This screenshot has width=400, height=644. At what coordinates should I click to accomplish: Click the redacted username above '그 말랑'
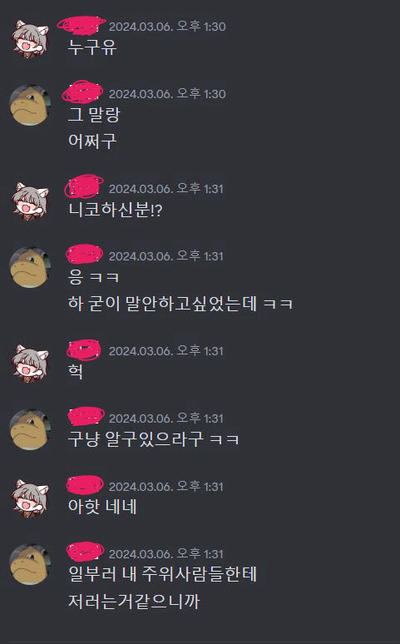coord(83,92)
